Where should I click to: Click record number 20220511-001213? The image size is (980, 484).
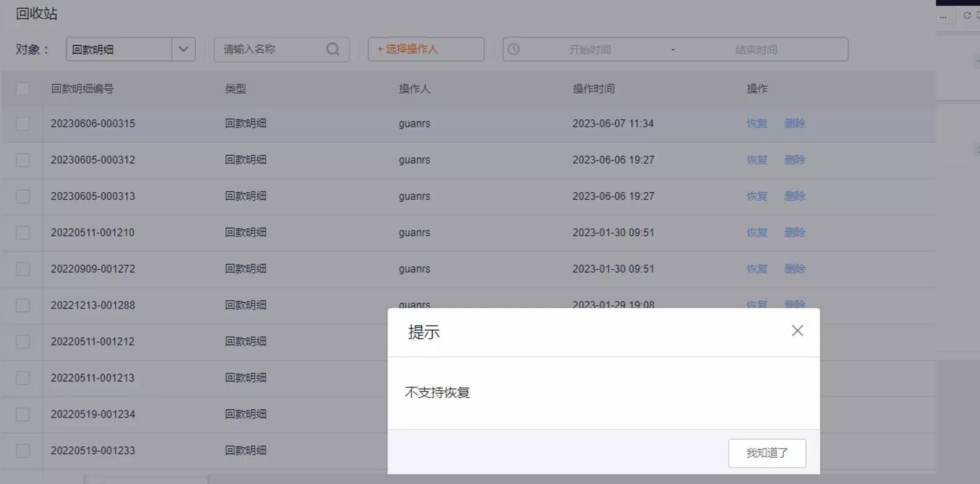(x=93, y=377)
